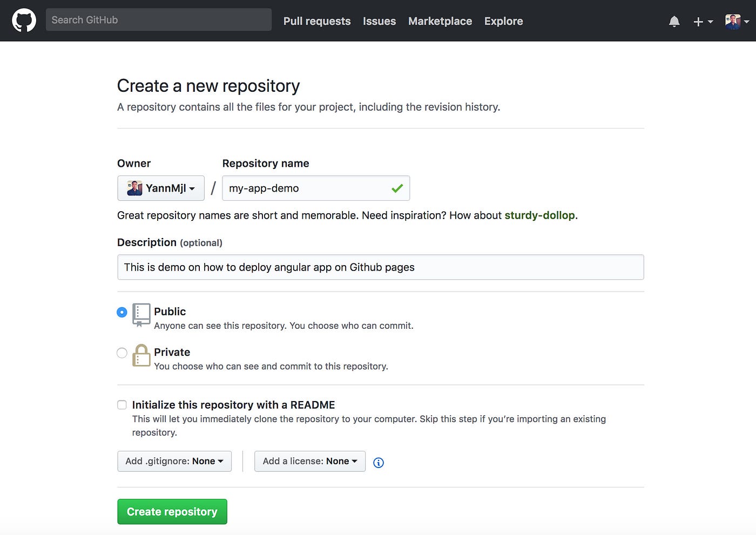Click the Initialize this repository with a README label
The height and width of the screenshot is (535, 756).
(x=234, y=405)
